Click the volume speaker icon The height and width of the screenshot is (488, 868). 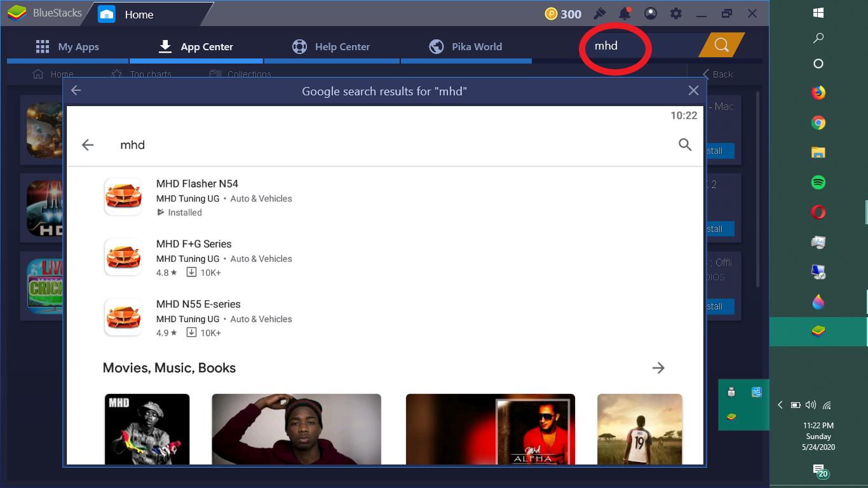point(811,405)
